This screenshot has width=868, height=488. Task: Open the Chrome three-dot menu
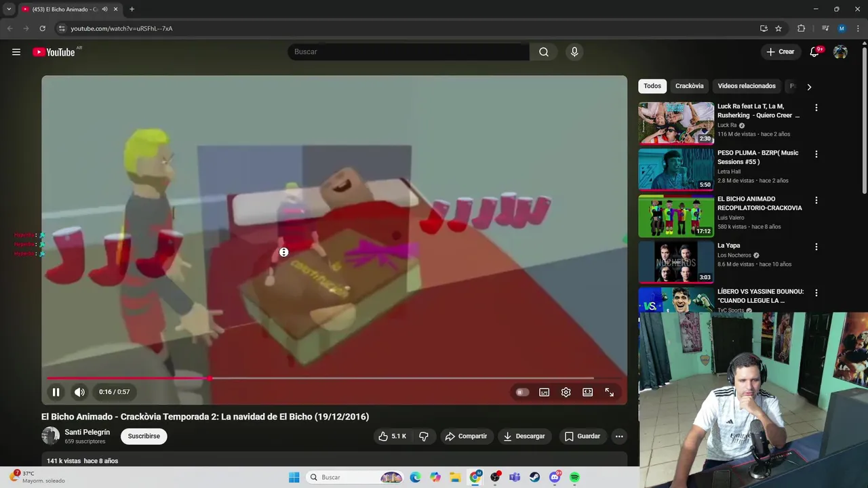858,28
